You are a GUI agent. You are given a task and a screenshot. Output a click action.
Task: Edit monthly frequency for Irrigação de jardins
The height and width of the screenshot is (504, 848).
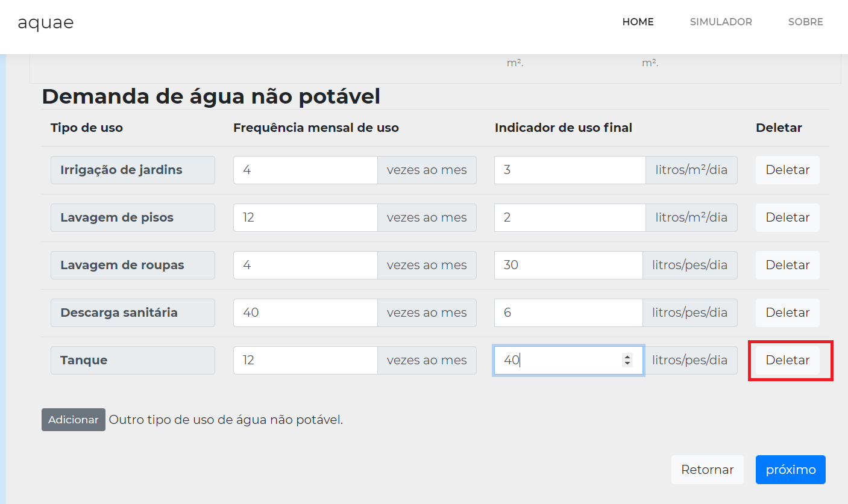(x=306, y=170)
